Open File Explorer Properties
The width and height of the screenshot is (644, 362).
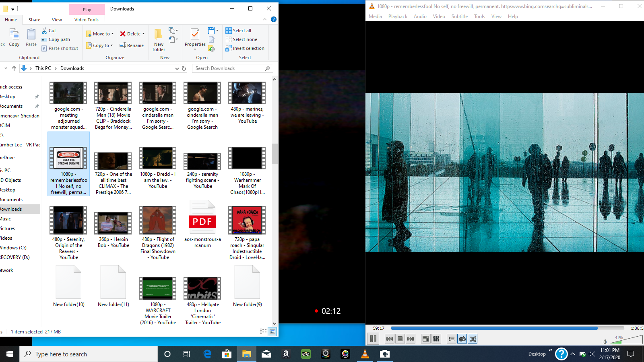coord(195,39)
